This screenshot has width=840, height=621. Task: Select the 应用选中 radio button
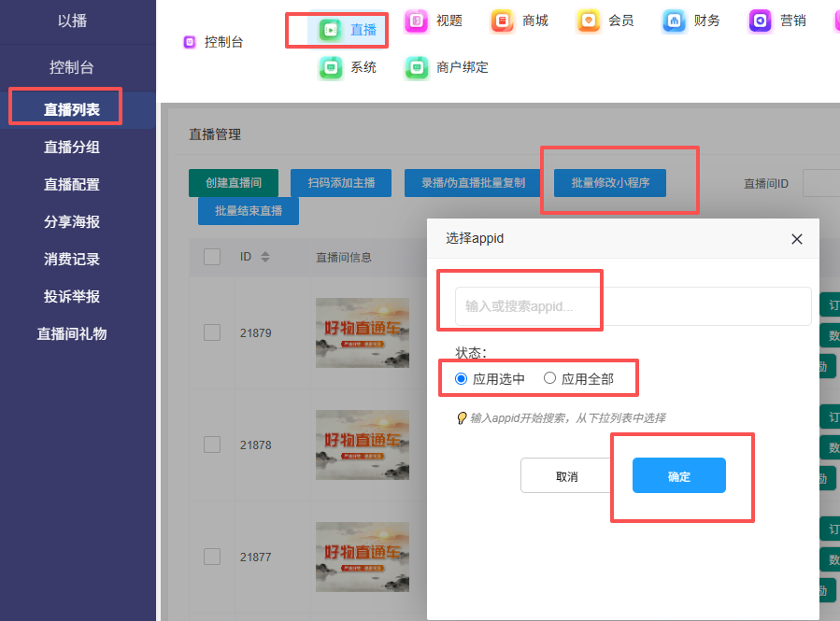pos(461,379)
